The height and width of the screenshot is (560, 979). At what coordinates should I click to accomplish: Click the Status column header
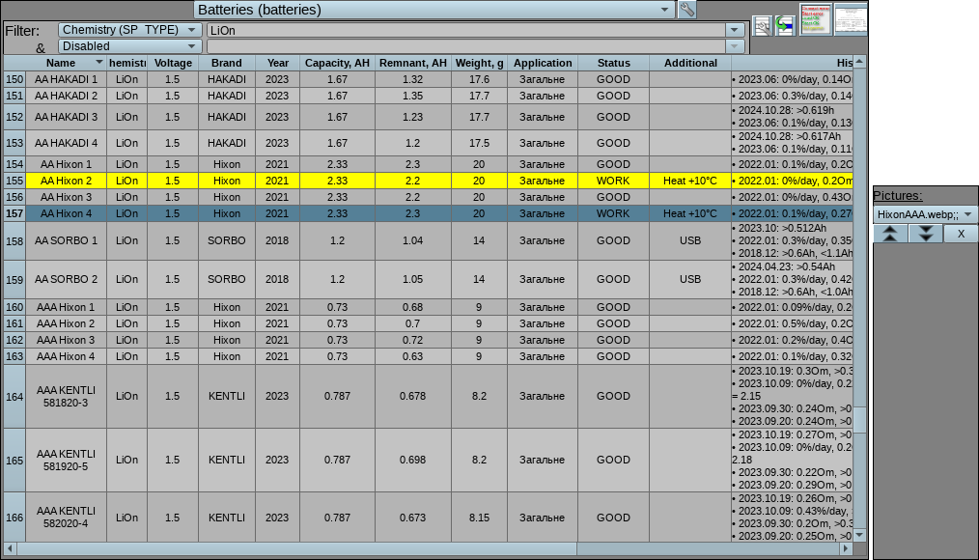point(613,63)
